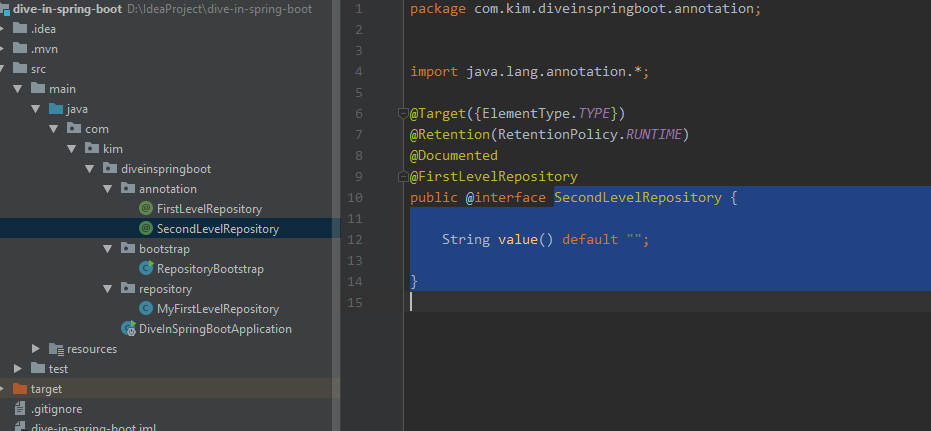Screen dimensions: 931x431
Task: Click the diveinspringboot package icon
Action: 110,169
